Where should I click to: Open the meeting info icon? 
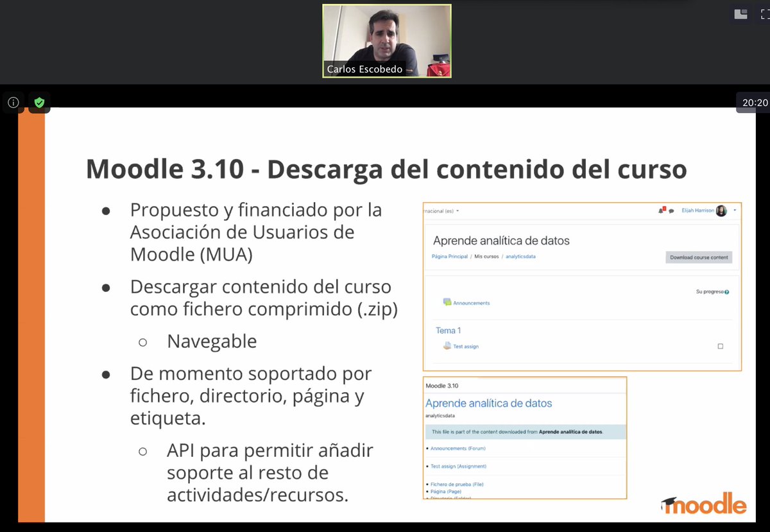pos(13,102)
